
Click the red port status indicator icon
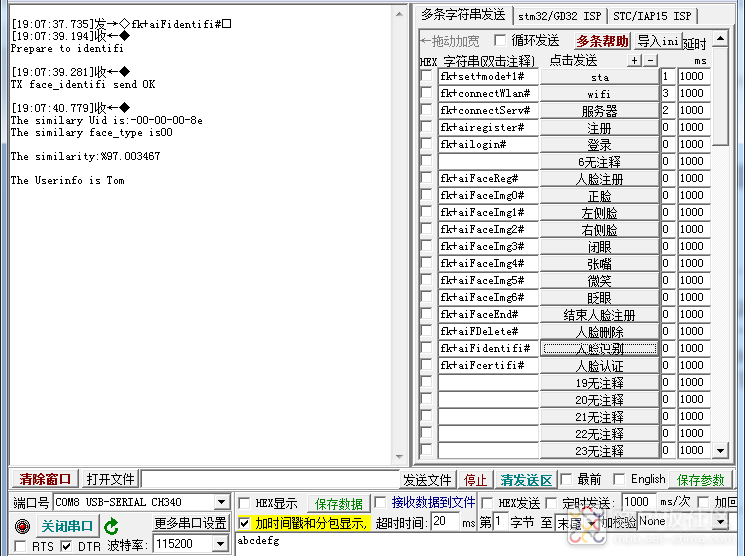[x=22, y=526]
